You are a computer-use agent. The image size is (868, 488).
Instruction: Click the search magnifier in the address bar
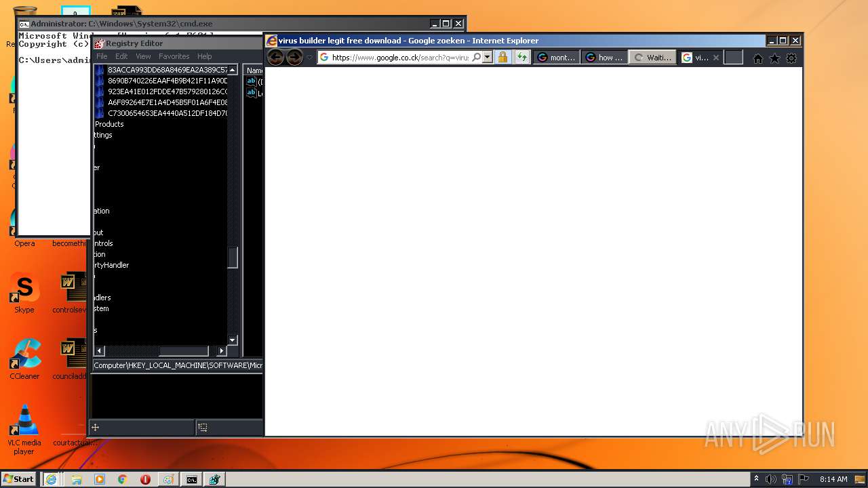[477, 58]
